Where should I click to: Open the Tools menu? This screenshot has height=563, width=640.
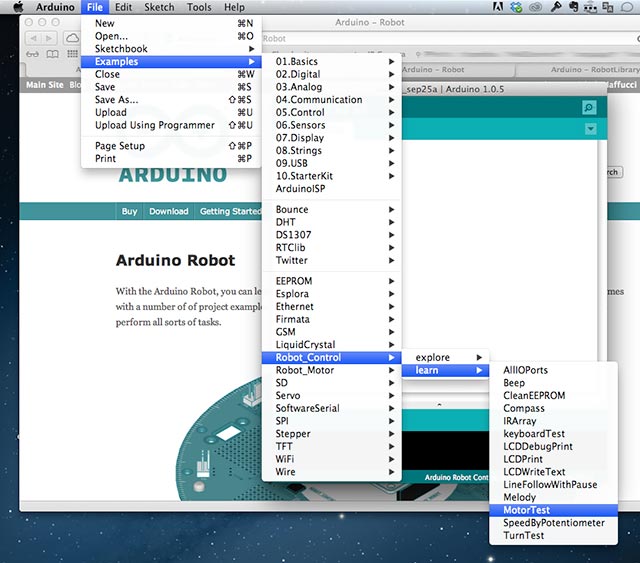pos(199,7)
